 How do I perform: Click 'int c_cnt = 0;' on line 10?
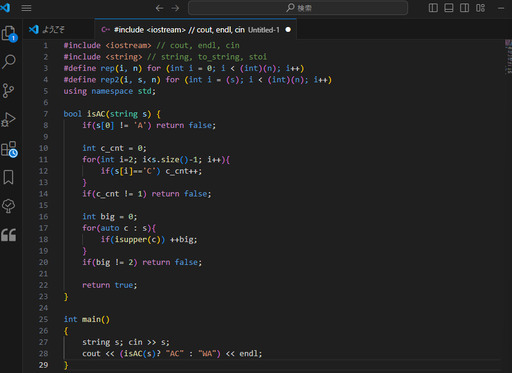tap(114, 148)
